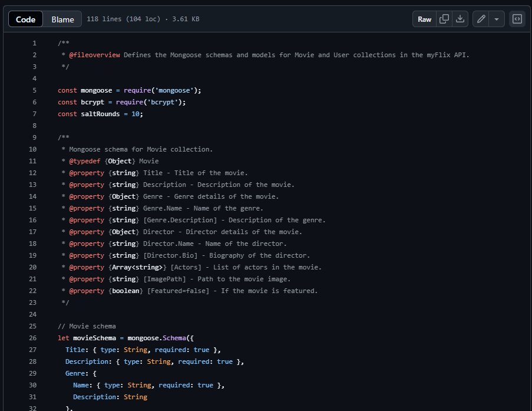Image resolution: width=532 pixels, height=411 pixels.
Task: Click 'Mongoose schema for Movie collection.' comment
Action: tap(141, 149)
